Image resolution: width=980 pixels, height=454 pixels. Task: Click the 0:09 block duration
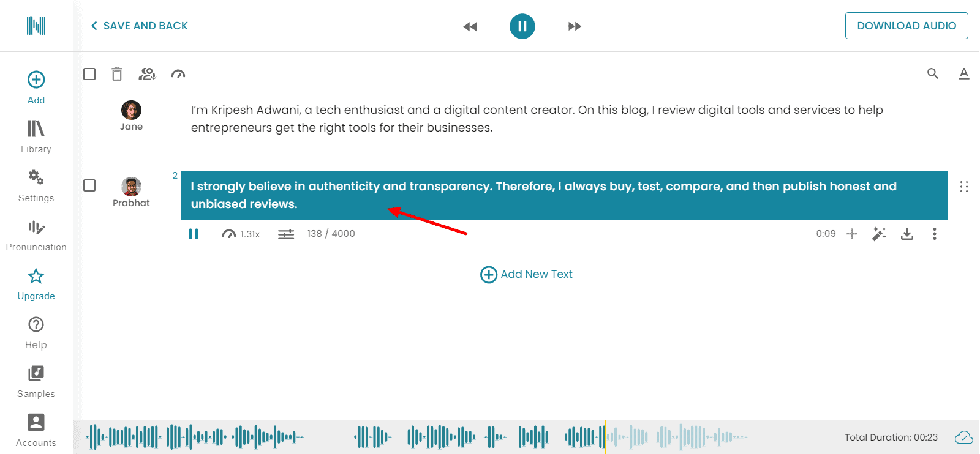826,234
